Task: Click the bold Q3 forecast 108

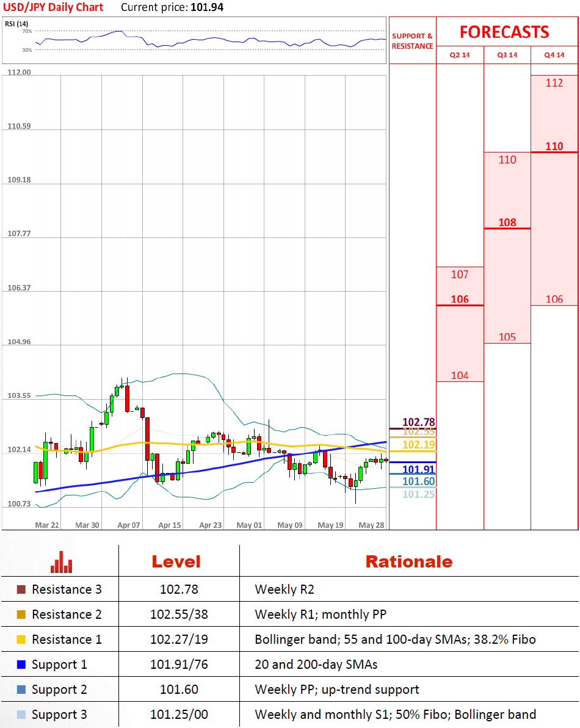Action: (507, 222)
